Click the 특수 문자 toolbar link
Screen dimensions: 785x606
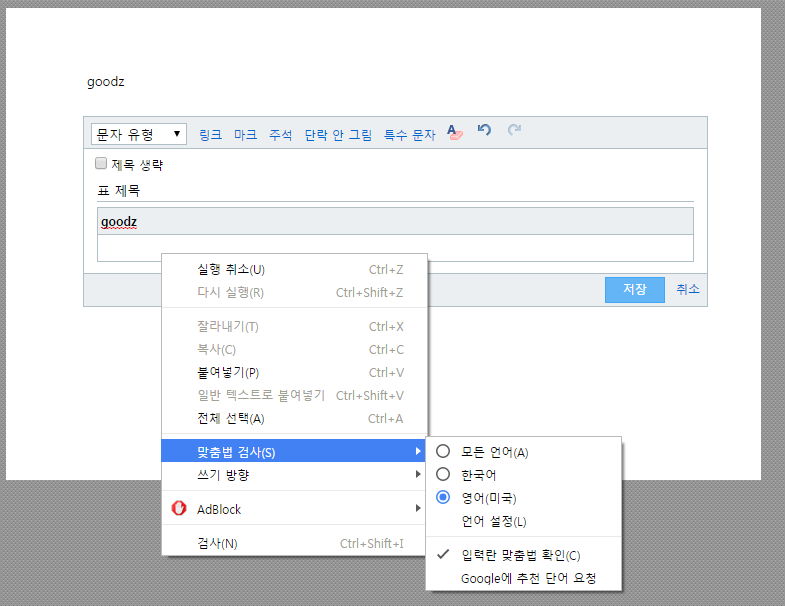(x=410, y=134)
